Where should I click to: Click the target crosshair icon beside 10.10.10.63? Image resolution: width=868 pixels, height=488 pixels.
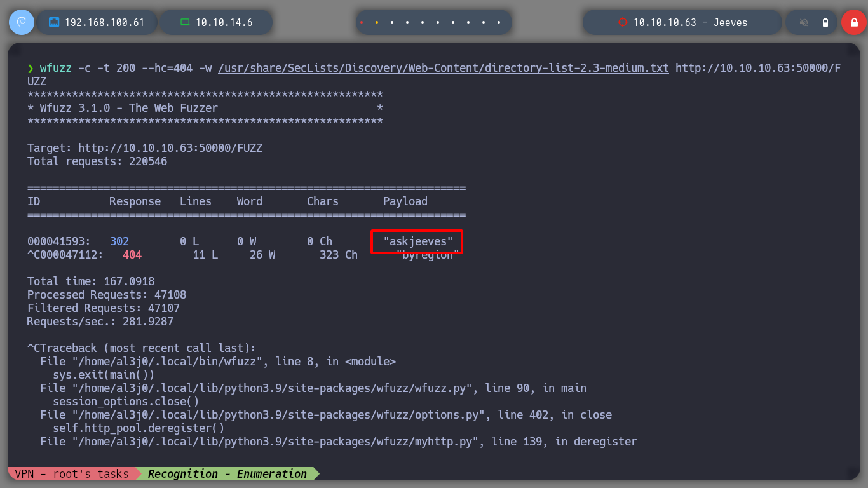pyautogui.click(x=622, y=22)
